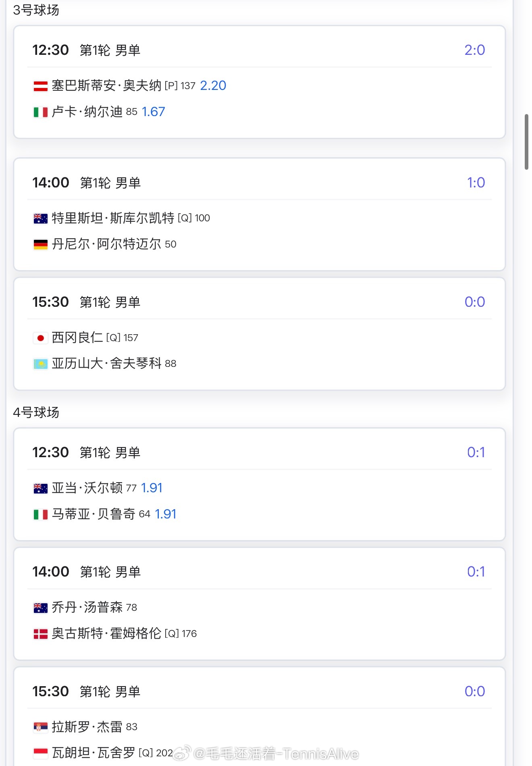Click Australia flag beside 特里斯坦·斯库尔凯特
The height and width of the screenshot is (766, 532).
point(40,218)
